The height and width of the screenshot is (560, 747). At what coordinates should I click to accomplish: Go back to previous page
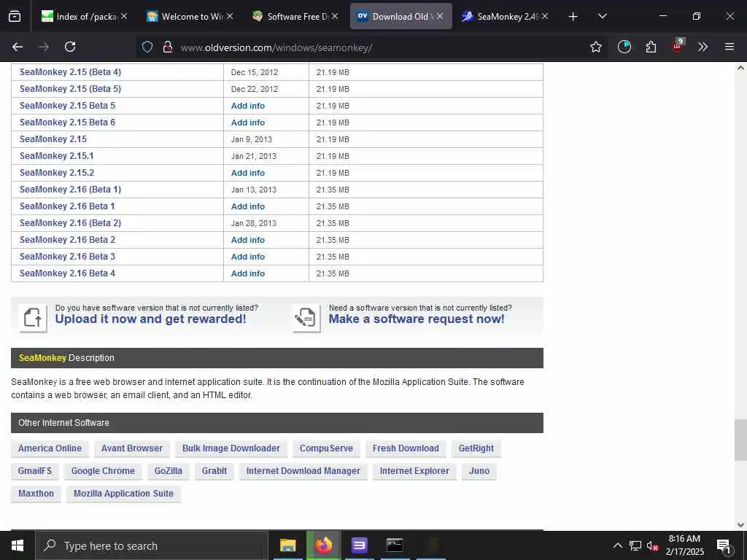pyautogui.click(x=18, y=47)
